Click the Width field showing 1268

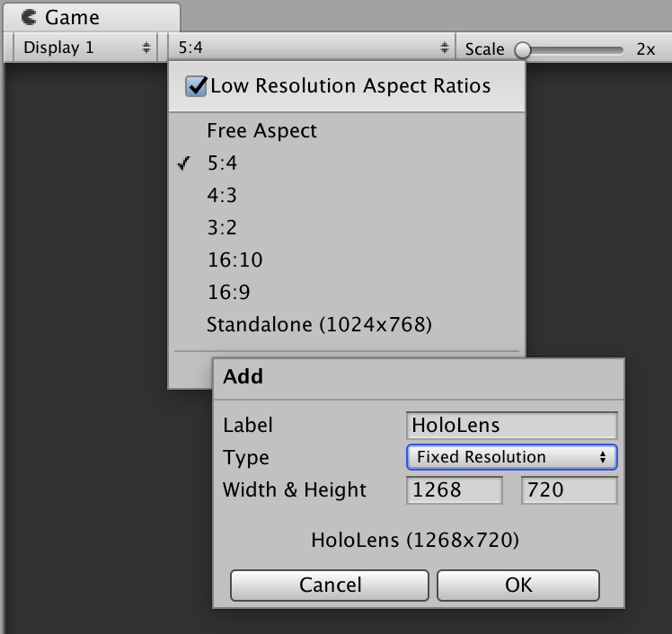point(455,490)
